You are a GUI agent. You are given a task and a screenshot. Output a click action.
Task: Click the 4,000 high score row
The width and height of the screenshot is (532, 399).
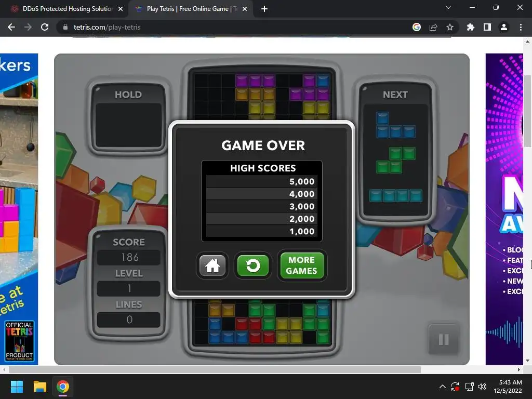tap(262, 194)
